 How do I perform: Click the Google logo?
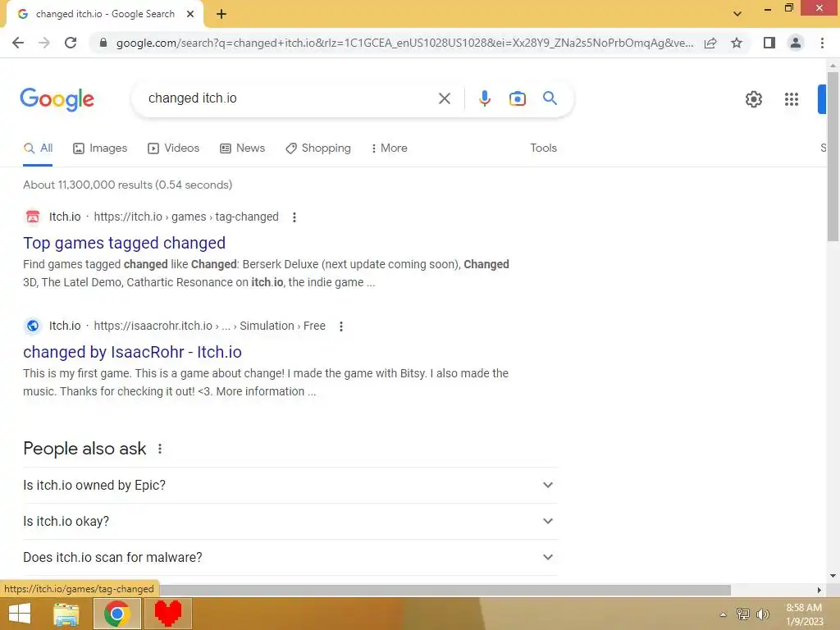[57, 99]
